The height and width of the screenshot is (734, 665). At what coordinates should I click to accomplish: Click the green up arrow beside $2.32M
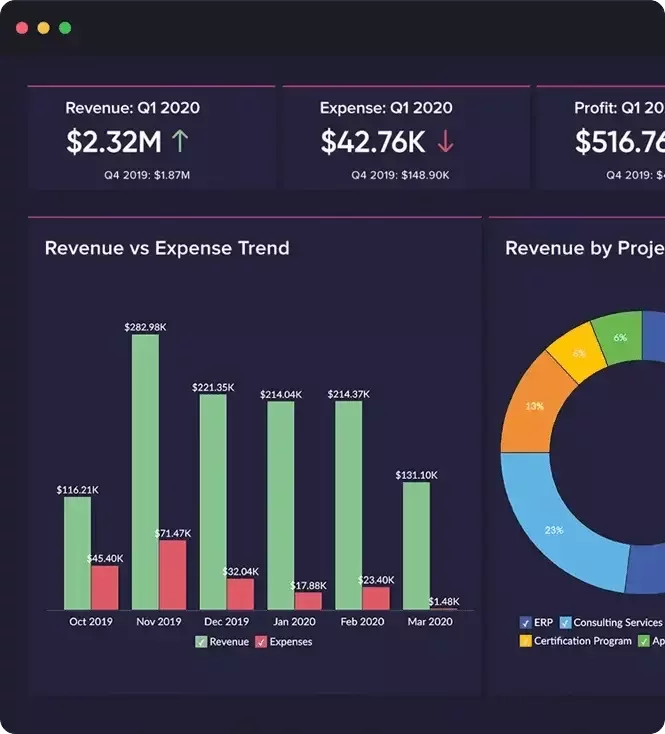[179, 142]
